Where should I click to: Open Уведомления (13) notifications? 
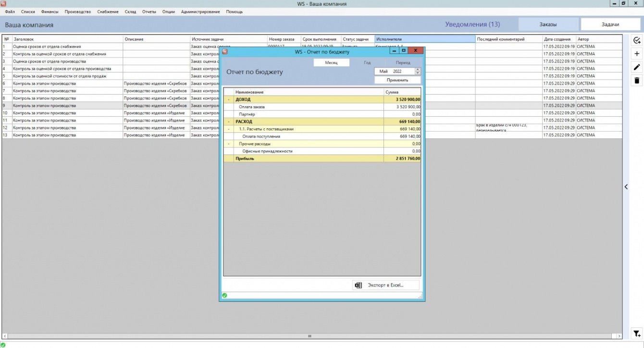click(472, 25)
